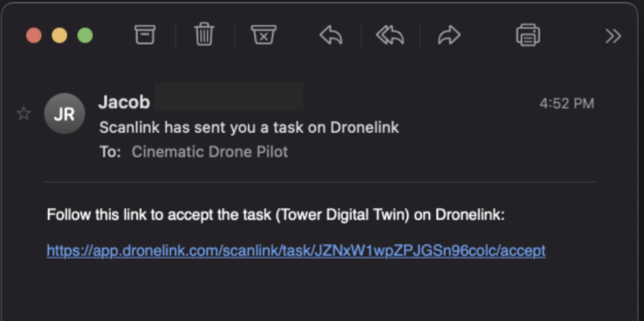Reply to Jacob's email
Image resolution: width=644 pixels, height=321 pixels.
tap(331, 36)
